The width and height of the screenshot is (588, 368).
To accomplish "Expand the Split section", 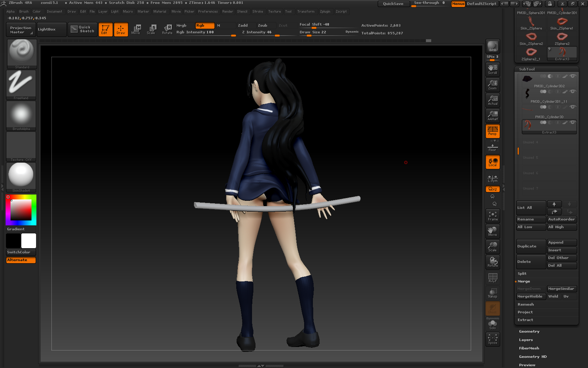I will (x=522, y=274).
